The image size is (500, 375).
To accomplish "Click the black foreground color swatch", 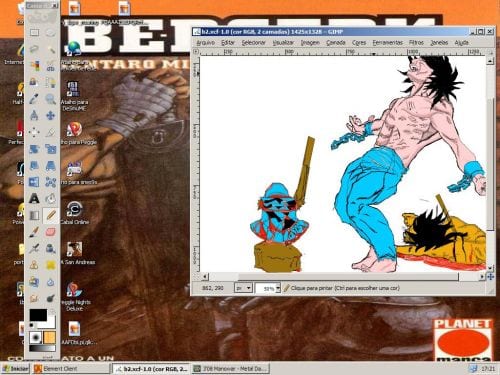I will tap(38, 315).
